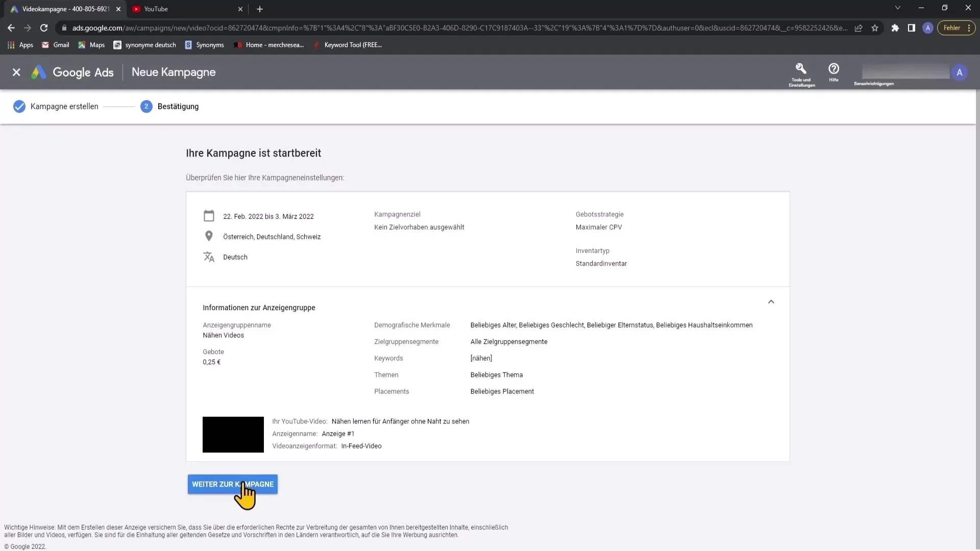
Task: Click the campaign date range field
Action: pyautogui.click(x=268, y=216)
